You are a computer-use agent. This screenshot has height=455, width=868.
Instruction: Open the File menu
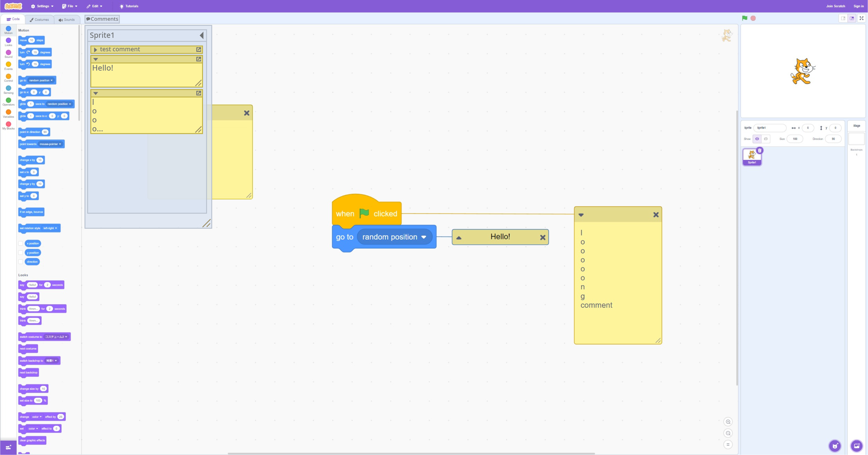pyautogui.click(x=70, y=6)
